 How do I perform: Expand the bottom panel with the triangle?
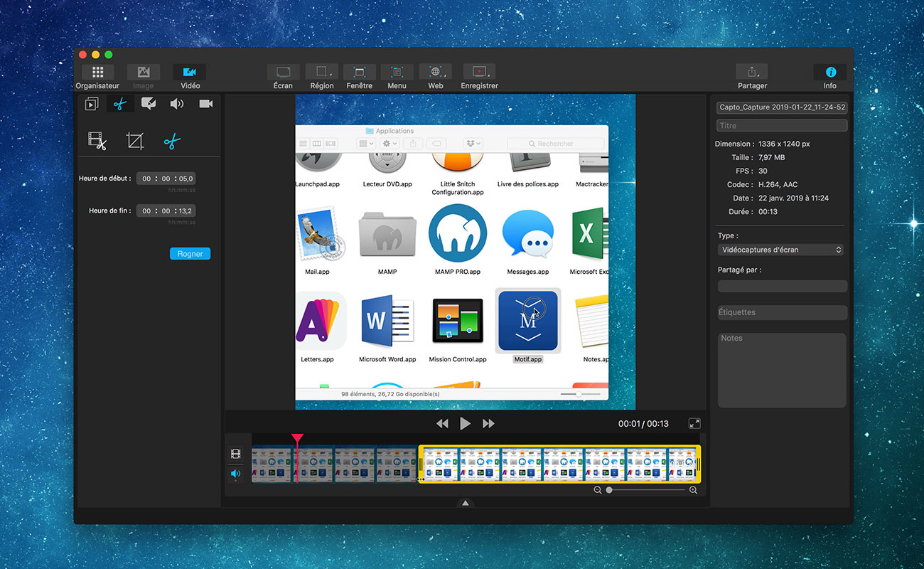(465, 503)
